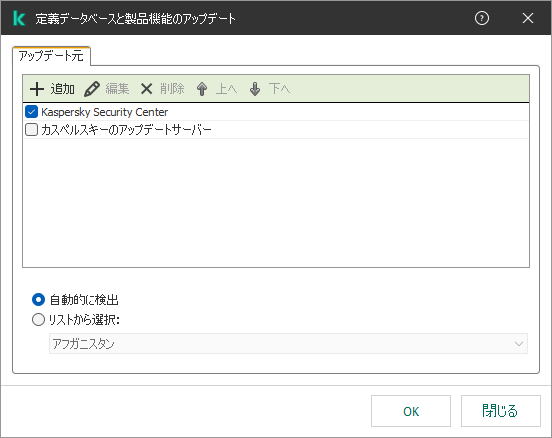
Task: Select the カスペルスキーのアップデートサーバー row text
Action: pos(126,130)
